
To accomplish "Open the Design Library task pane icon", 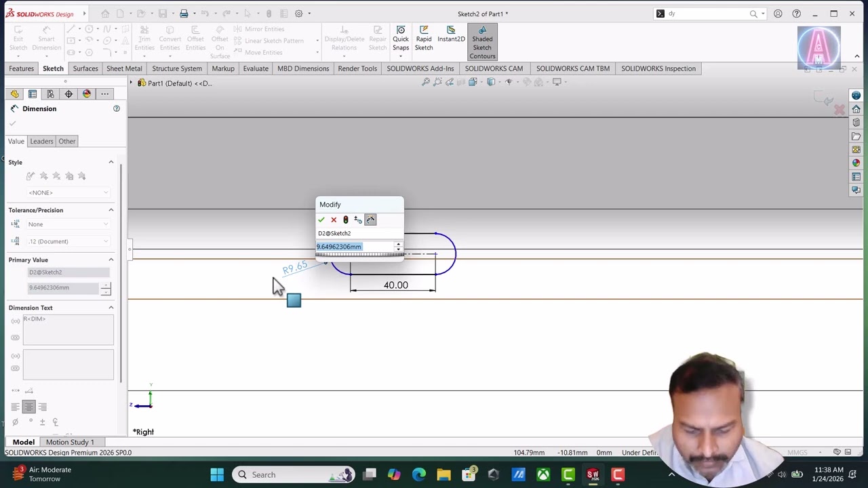I will point(856,123).
